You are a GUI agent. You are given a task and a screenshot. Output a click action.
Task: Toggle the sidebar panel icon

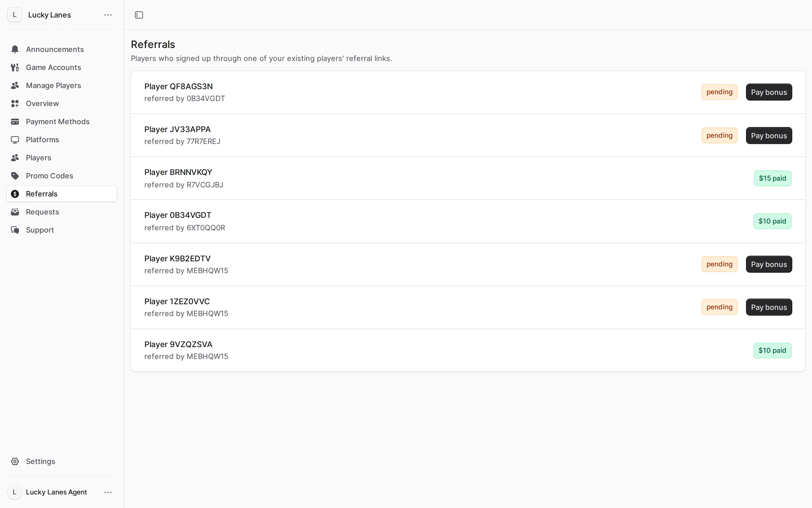(x=139, y=15)
